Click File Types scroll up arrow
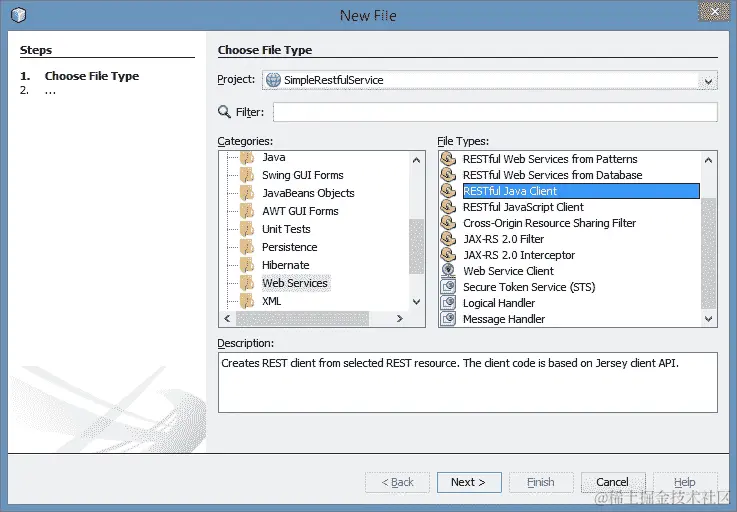The image size is (737, 512). click(708, 160)
